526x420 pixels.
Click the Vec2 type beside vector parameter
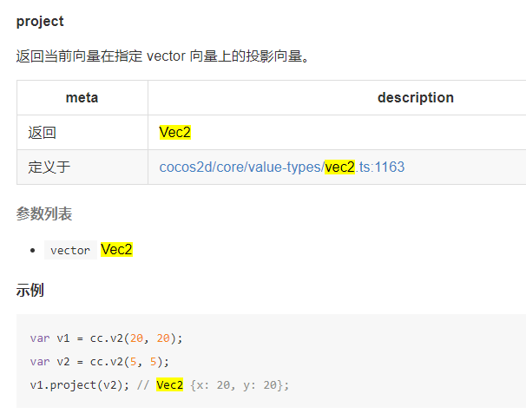(x=116, y=249)
